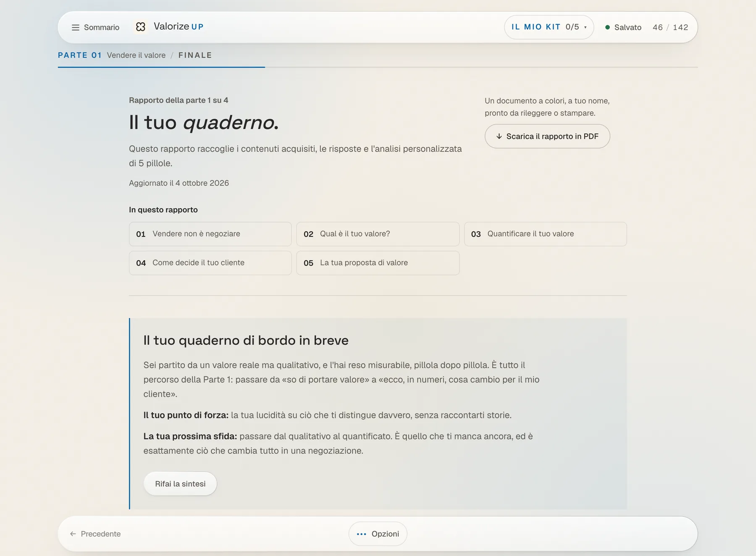The height and width of the screenshot is (556, 756).
Task: Click the download arrow icon in PDF button
Action: click(499, 136)
